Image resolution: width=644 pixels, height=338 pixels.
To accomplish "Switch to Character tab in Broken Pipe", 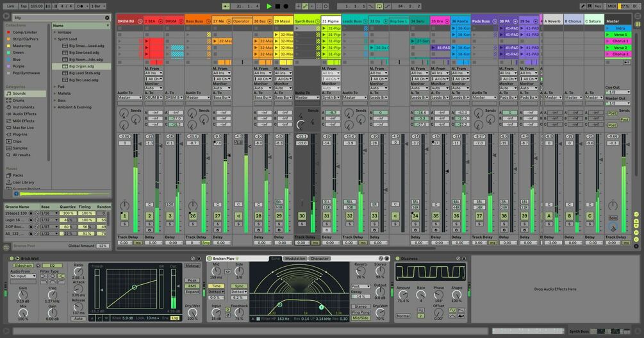I will coord(319,258).
